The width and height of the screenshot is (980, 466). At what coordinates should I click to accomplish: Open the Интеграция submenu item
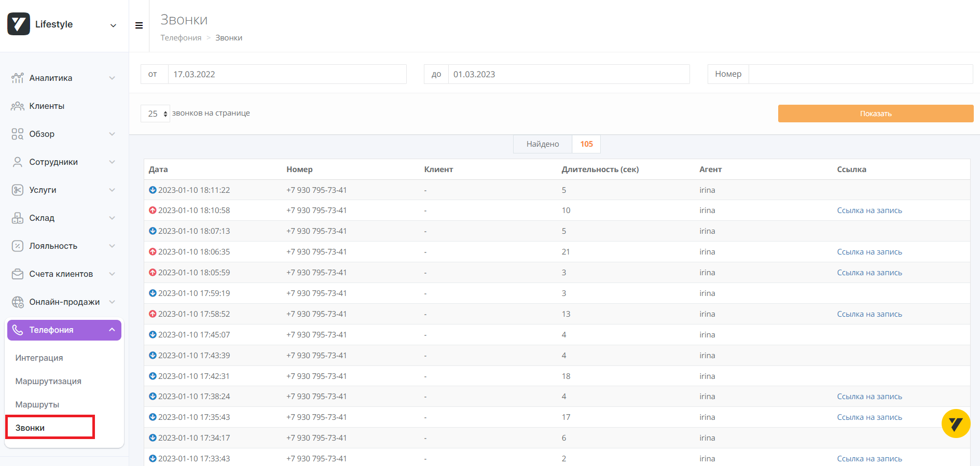pos(39,358)
